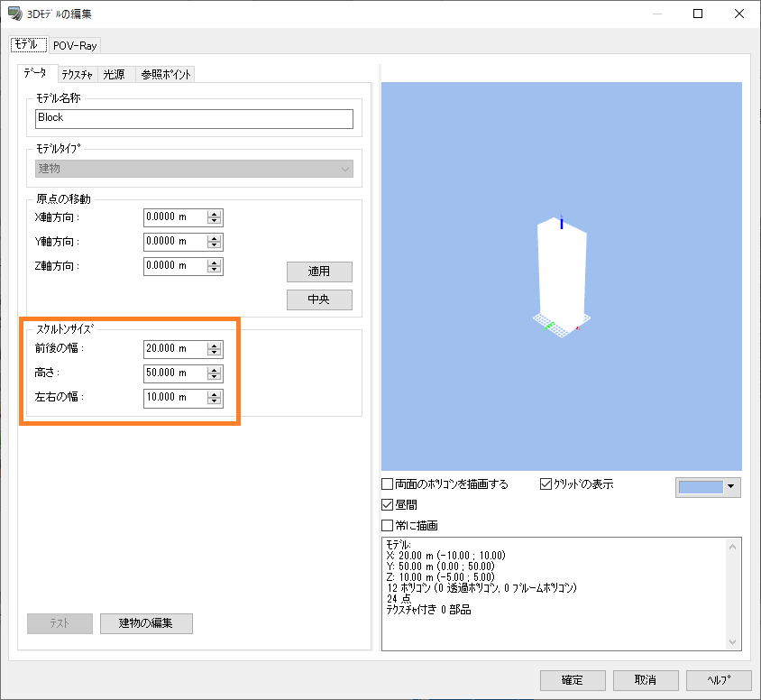Click the 12 ポリゴン info line
Image resolution: width=761 pixels, height=700 pixels.
coord(481,588)
